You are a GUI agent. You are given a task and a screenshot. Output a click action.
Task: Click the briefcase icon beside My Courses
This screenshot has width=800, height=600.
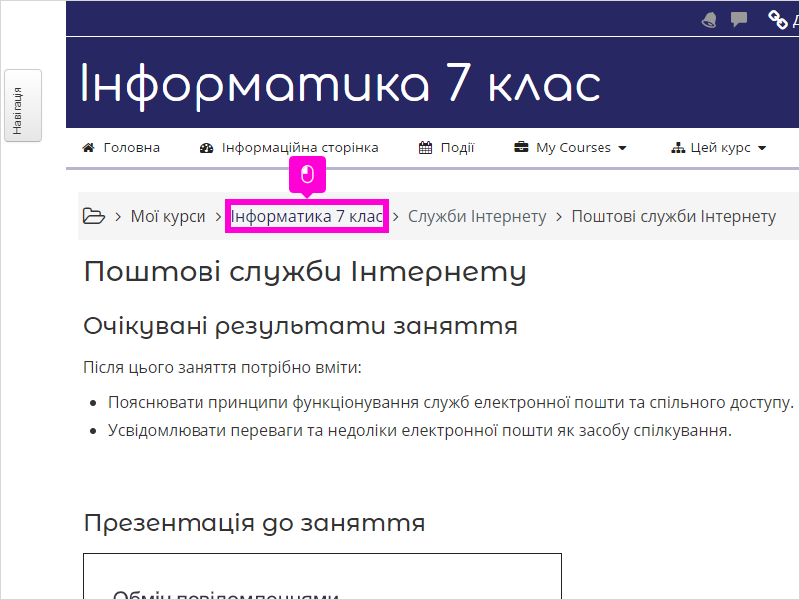tap(521, 147)
